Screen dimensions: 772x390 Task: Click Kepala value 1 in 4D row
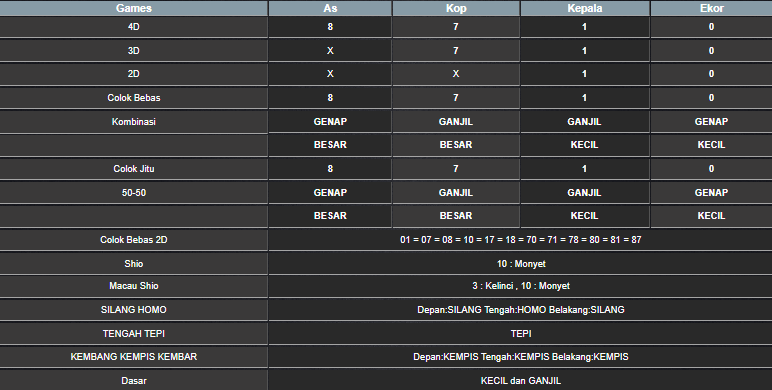coord(584,27)
